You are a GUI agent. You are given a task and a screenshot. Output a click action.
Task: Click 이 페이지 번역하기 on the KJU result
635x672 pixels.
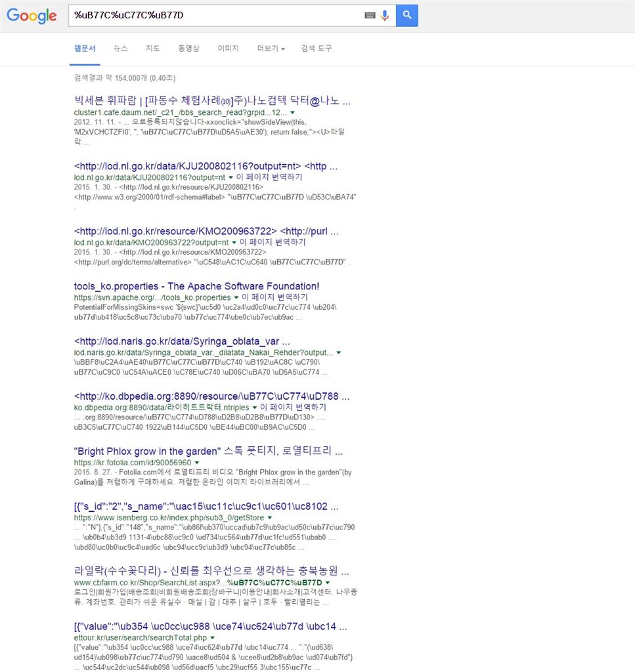[271, 177]
